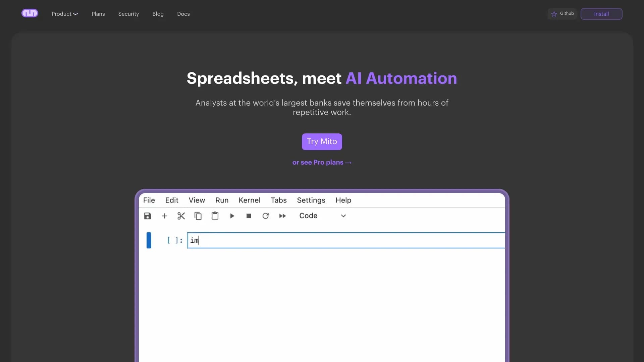
Task: Restart and run all with fast-forward icon
Action: [x=282, y=216]
